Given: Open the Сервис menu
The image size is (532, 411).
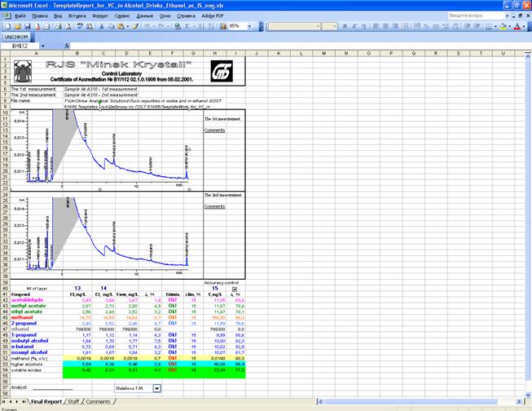Looking at the screenshot, I should coord(122,16).
